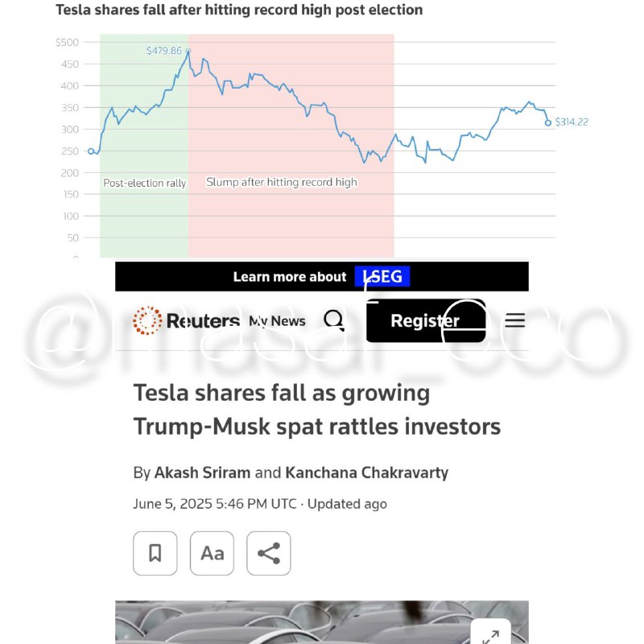Share the article using the share icon
The width and height of the screenshot is (644, 644).
point(269,553)
